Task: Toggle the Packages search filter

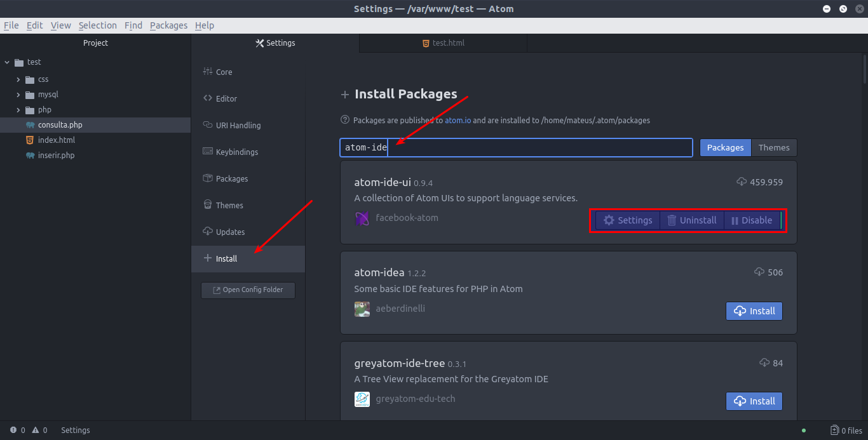Action: [725, 147]
